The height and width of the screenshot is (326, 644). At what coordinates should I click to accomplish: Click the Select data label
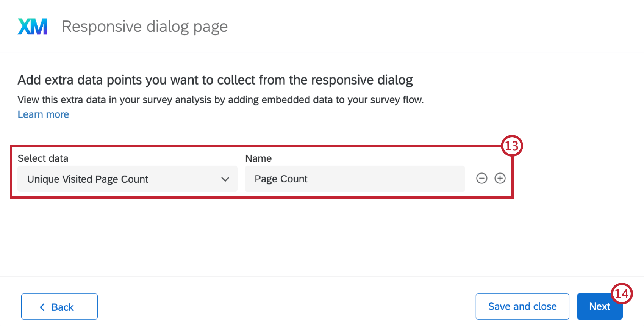pos(43,158)
